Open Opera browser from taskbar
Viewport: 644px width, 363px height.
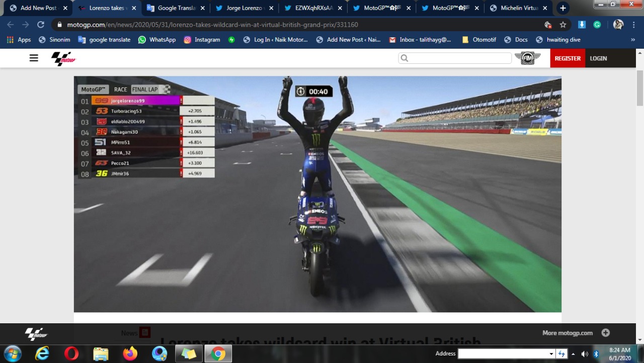(71, 353)
